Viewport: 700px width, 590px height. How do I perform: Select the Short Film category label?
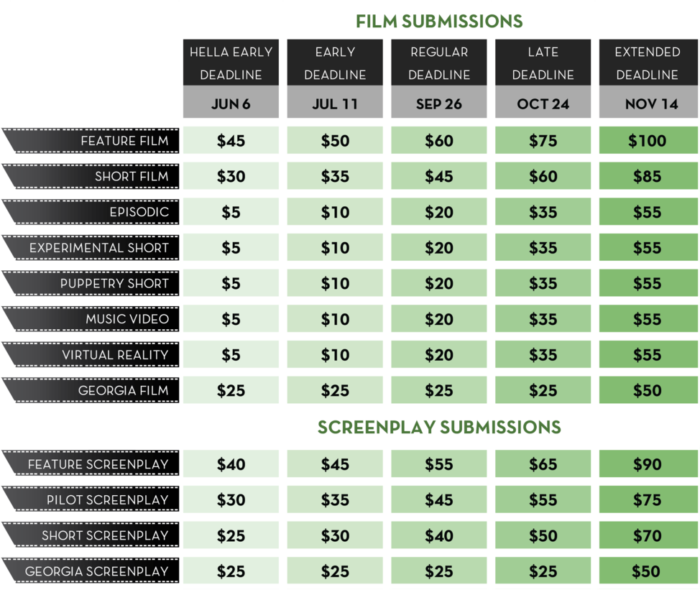point(91,176)
